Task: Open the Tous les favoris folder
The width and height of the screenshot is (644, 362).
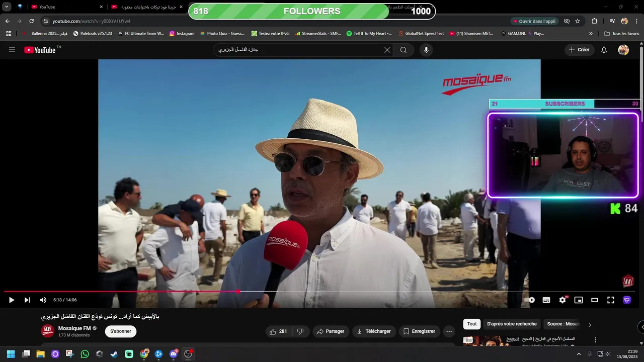Action: [622, 34]
